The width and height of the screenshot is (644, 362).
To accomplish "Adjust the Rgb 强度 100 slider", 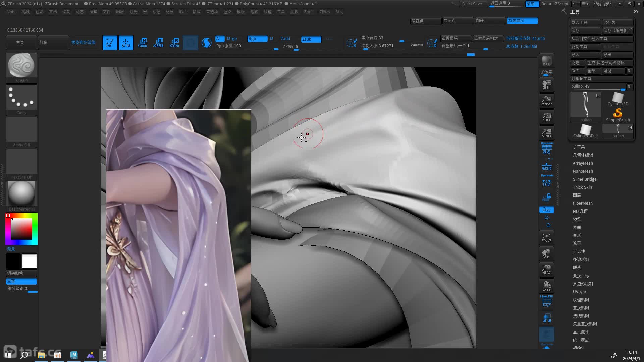I will (x=247, y=46).
